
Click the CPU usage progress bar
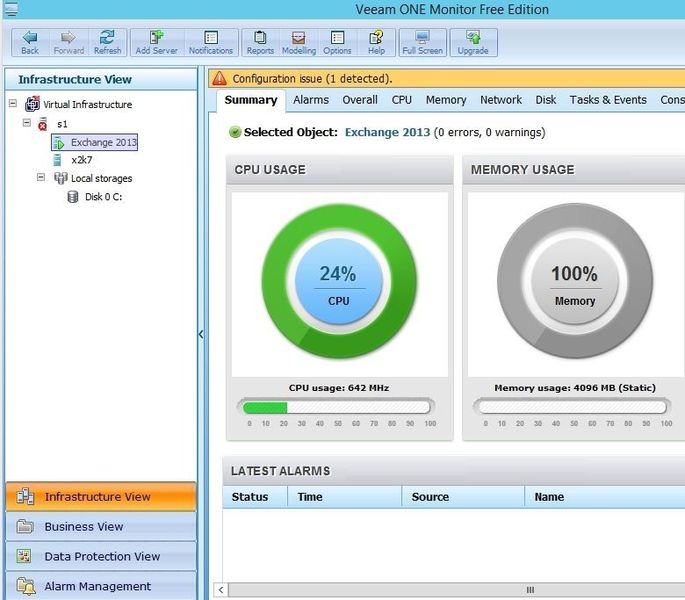(336, 407)
